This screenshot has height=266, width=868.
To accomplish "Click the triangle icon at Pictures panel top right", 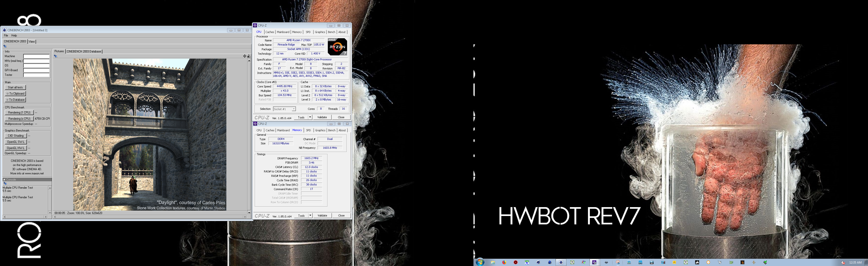I will point(249,56).
